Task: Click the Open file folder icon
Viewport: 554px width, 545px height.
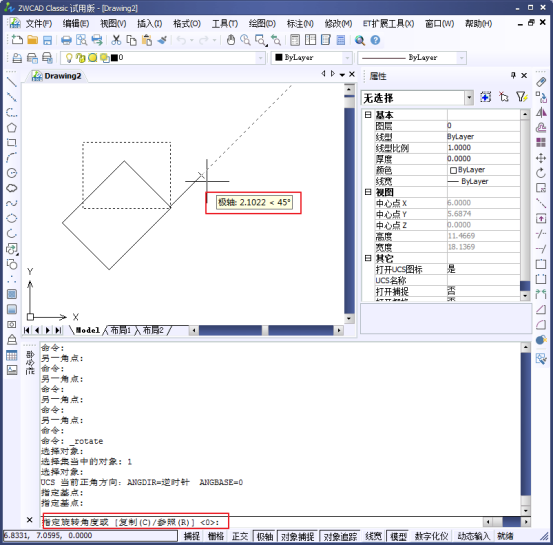Action: (x=32, y=40)
